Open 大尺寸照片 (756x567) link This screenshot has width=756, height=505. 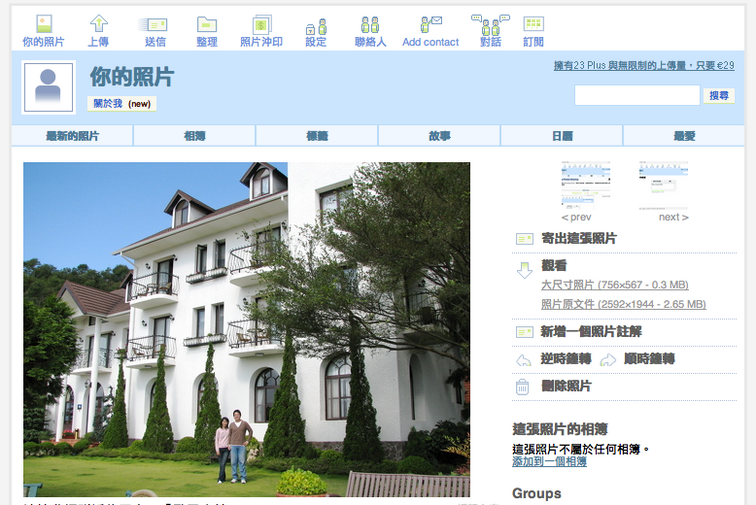pyautogui.click(x=615, y=285)
